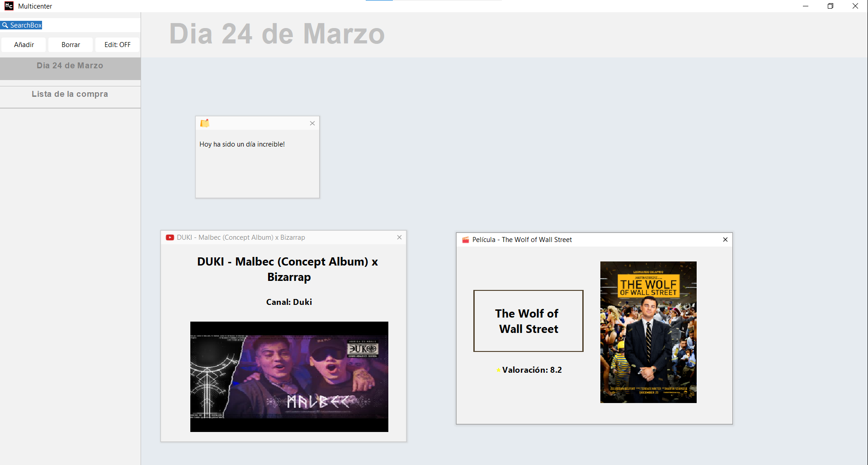Click the Multicenter app logo icon
The image size is (868, 465).
pos(9,6)
